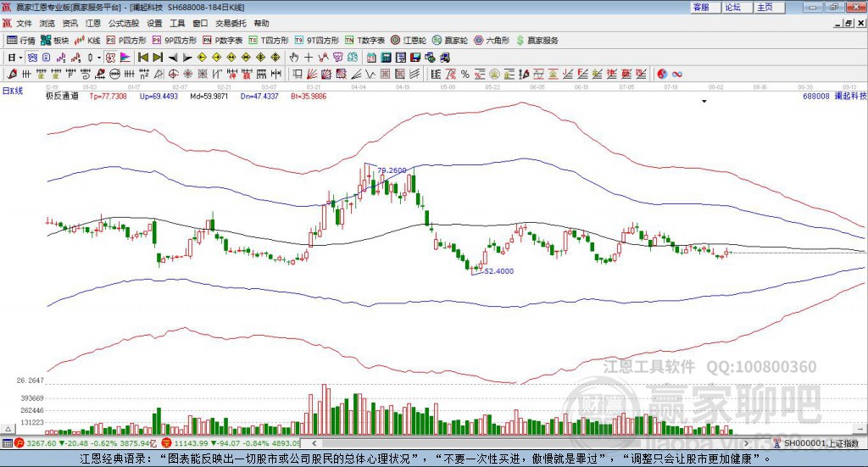Jump to the first bar of the chart
Screen dimensions: 868x467
143,58
